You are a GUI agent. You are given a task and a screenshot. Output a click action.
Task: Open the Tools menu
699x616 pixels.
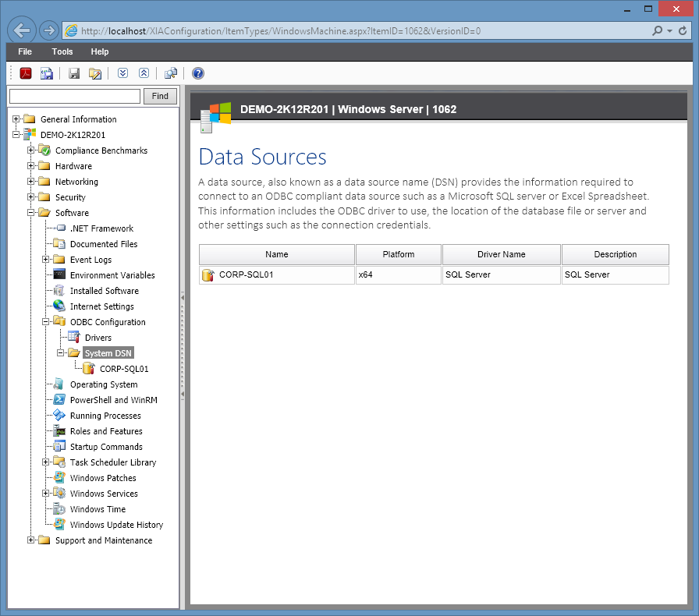pos(62,51)
